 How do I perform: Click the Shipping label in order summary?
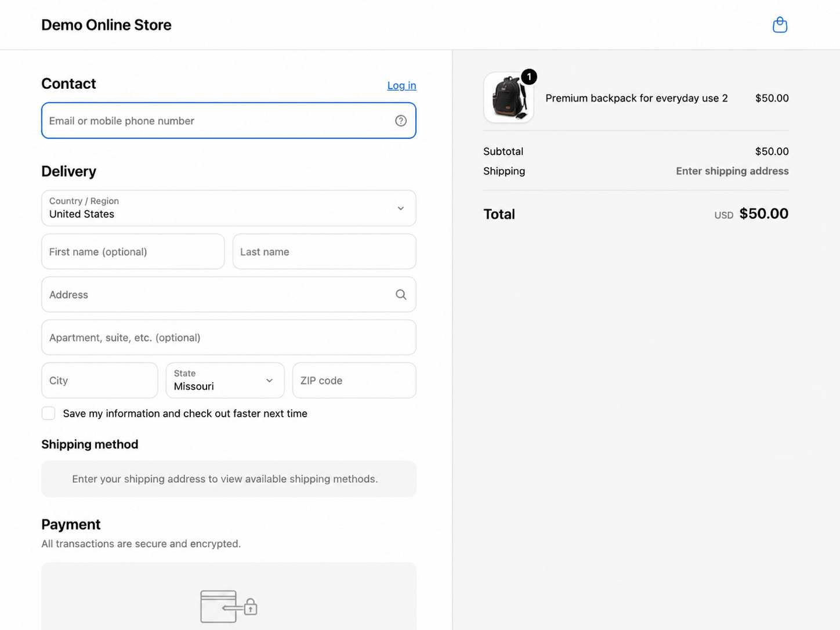pos(504,171)
